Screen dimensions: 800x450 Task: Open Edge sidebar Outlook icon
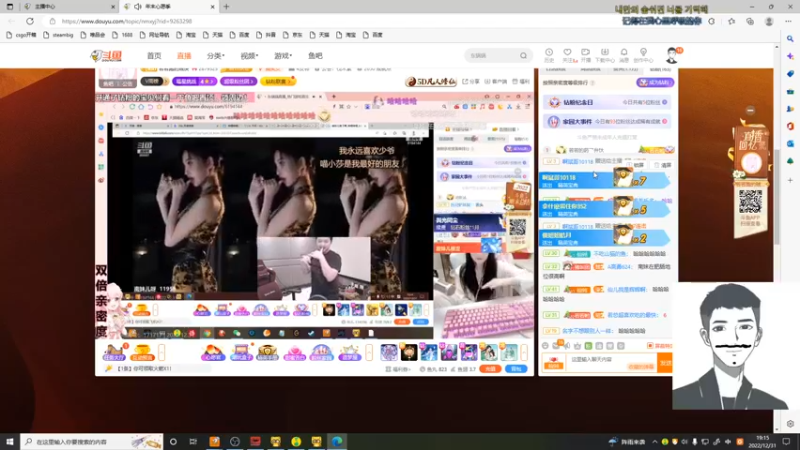(x=790, y=144)
